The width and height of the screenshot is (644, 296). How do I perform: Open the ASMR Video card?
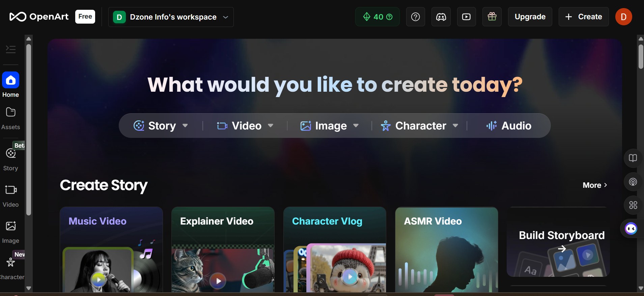point(447,249)
